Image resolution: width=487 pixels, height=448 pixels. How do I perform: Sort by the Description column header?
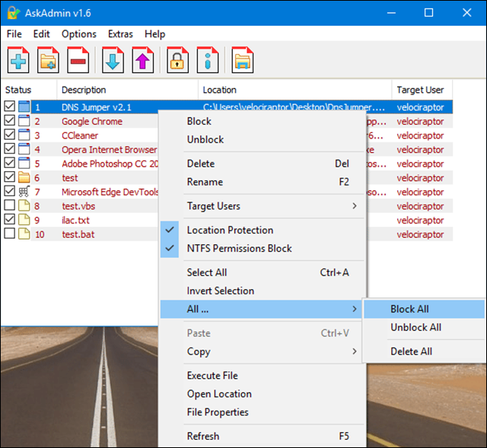pyautogui.click(x=127, y=90)
